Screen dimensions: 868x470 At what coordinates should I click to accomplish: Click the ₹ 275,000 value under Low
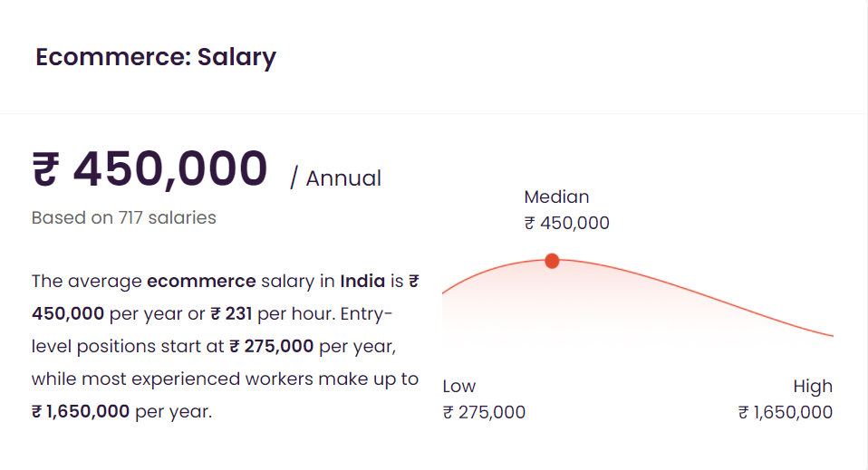484,412
